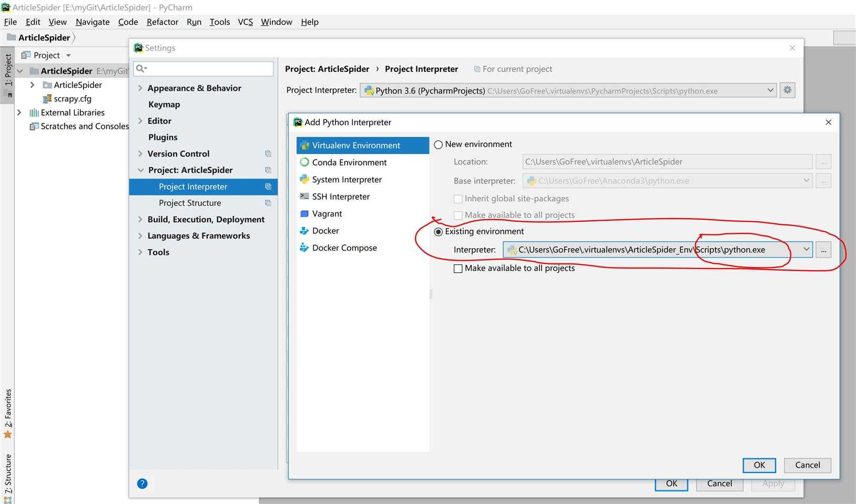Confirm Add Python Interpreter with OK

click(x=759, y=465)
